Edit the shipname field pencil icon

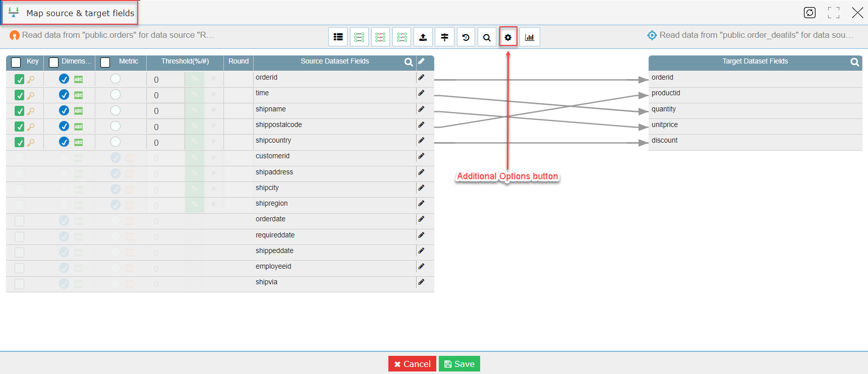click(421, 109)
